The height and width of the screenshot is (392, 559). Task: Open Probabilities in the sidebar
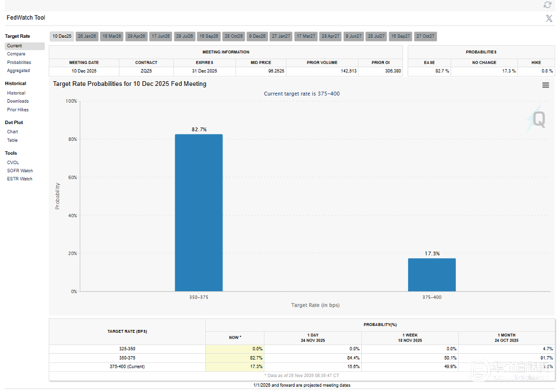19,62
